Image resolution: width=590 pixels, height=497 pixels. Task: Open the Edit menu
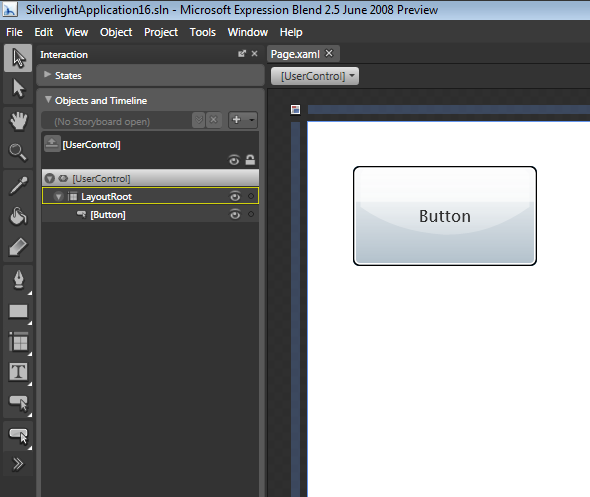44,32
